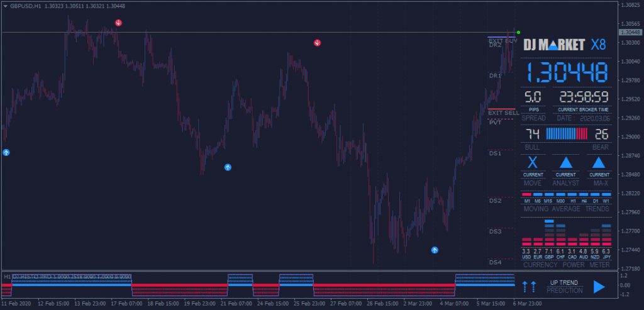Click the blue buy signal arrow at 11 Feb

[x=6, y=152]
